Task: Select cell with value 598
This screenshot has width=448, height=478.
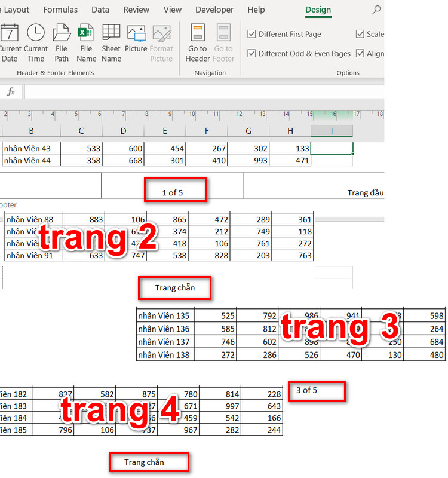Action: click(x=424, y=316)
